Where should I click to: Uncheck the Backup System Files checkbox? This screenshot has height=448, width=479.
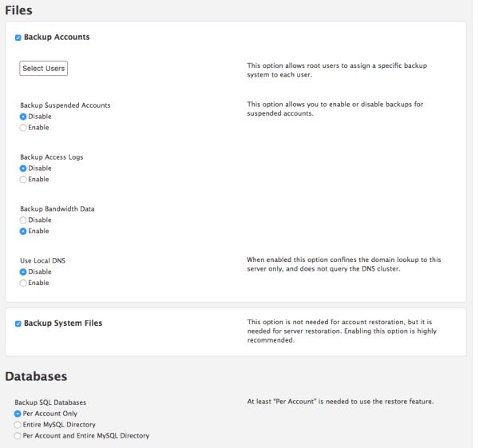coord(18,323)
